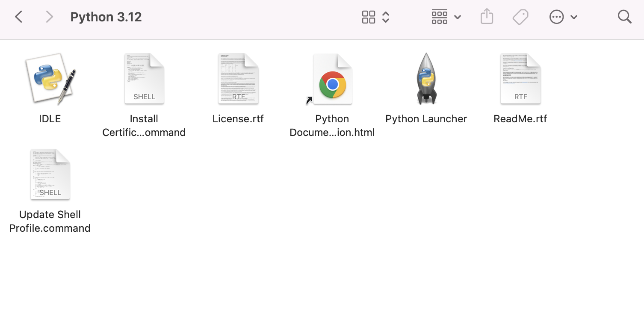Image resolution: width=644 pixels, height=313 pixels.
Task: Select the License.rtf document icon
Action: (x=238, y=79)
